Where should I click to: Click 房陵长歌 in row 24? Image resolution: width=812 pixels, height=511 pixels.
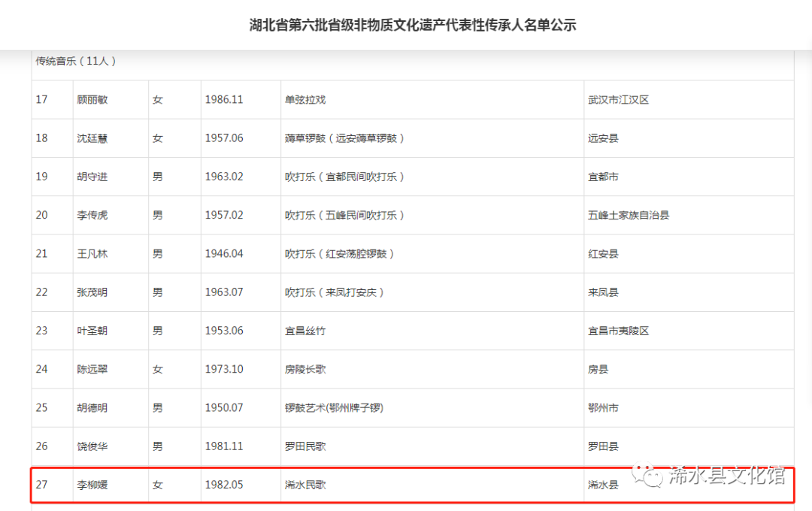304,369
